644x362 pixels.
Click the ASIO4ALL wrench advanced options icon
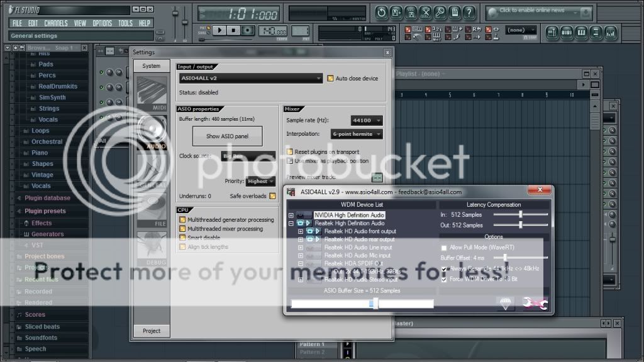point(535,304)
